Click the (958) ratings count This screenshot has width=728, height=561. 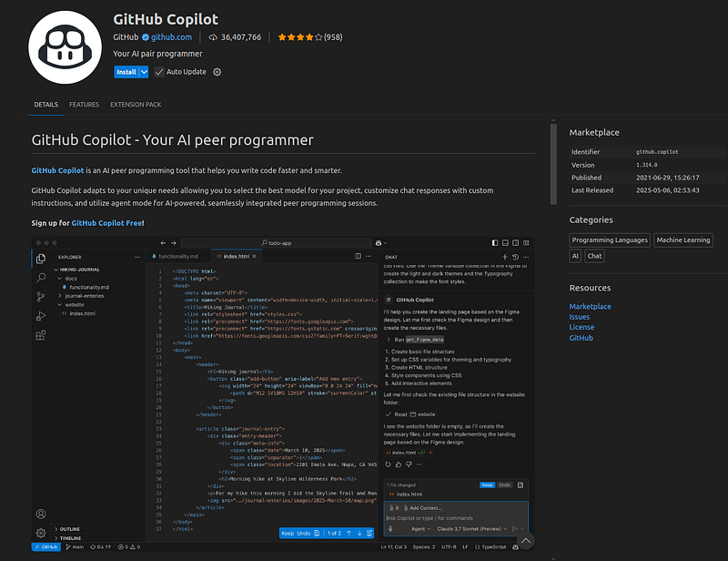tap(333, 37)
